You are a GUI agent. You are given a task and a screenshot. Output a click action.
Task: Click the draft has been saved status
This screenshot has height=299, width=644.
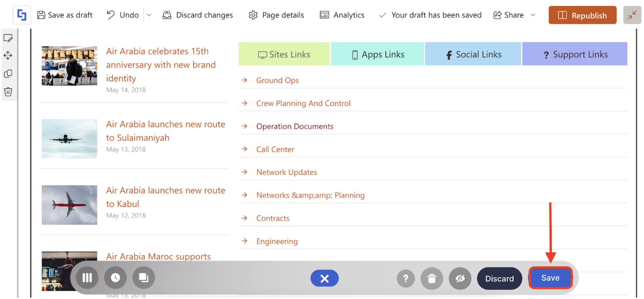tap(430, 15)
